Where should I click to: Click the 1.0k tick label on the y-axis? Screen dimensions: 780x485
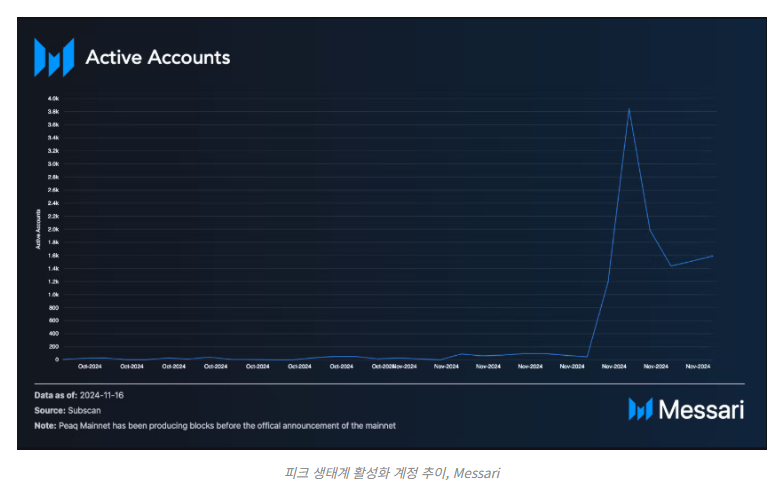click(53, 294)
